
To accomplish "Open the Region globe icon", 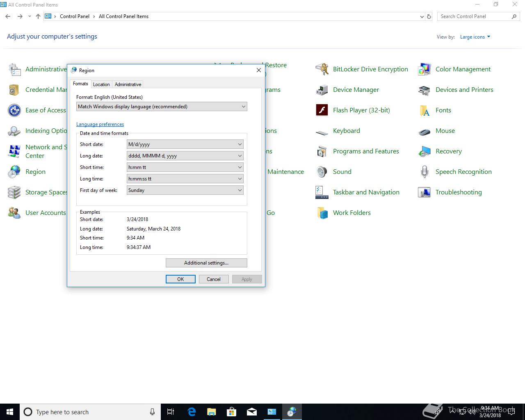I will [14, 172].
